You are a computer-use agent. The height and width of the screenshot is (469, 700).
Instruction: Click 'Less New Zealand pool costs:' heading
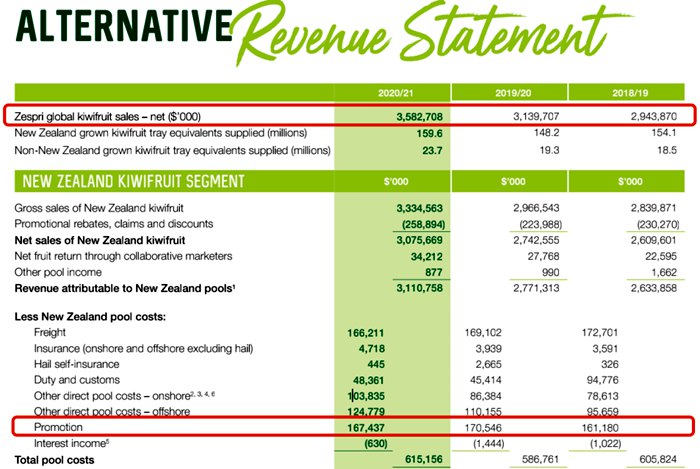(90, 317)
